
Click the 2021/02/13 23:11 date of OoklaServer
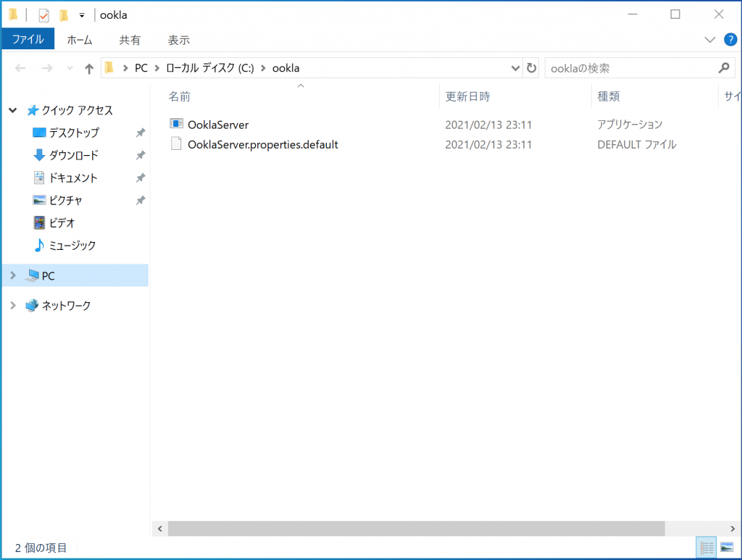(x=488, y=125)
